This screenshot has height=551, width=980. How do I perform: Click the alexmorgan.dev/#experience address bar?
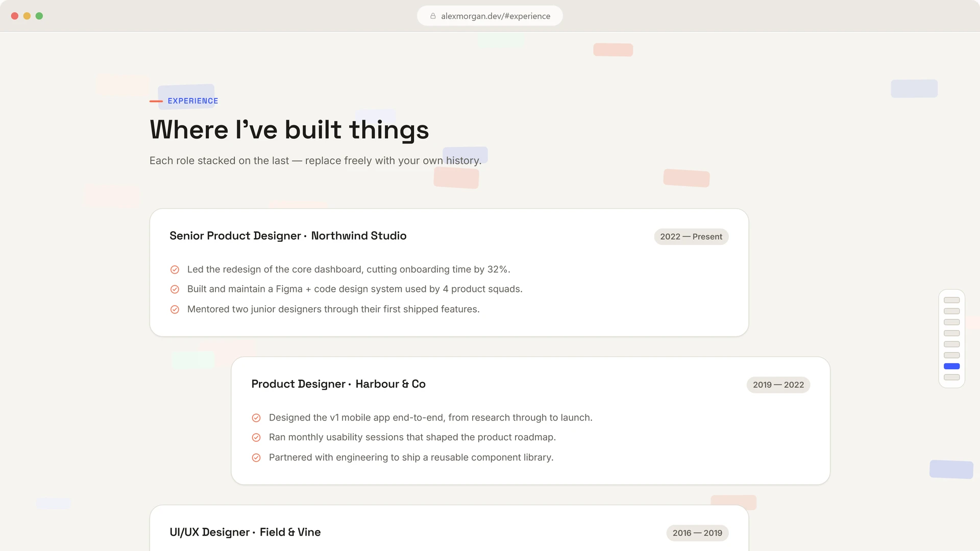pyautogui.click(x=490, y=16)
